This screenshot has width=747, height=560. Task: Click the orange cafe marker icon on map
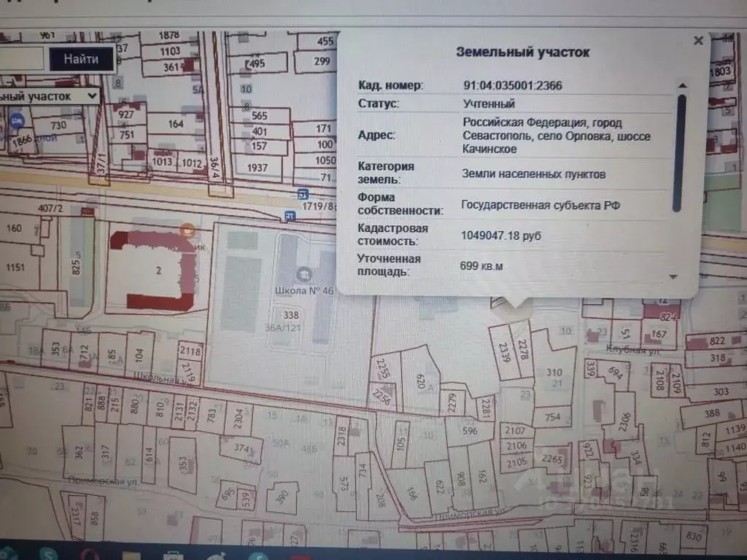(187, 230)
